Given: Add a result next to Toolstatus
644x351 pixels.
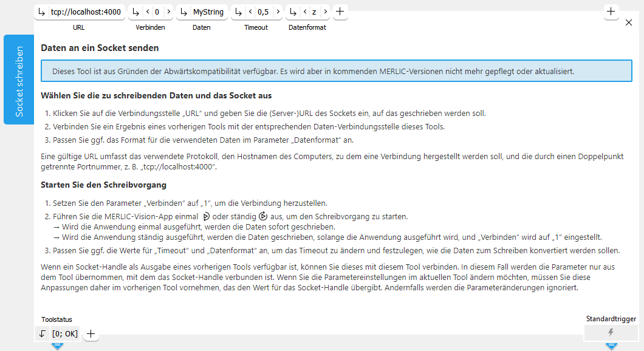Looking at the screenshot, I should [91, 333].
